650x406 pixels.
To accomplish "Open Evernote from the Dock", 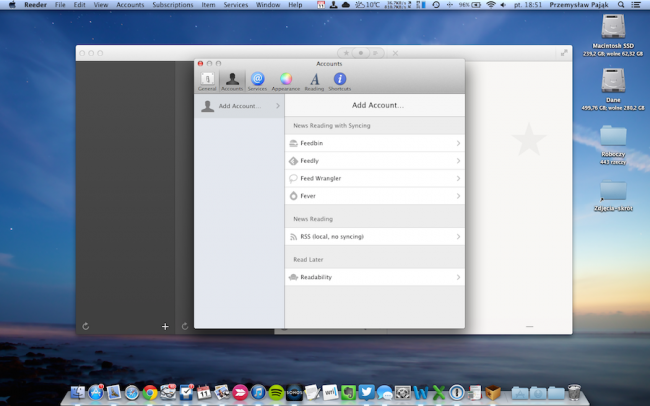I will point(349,392).
